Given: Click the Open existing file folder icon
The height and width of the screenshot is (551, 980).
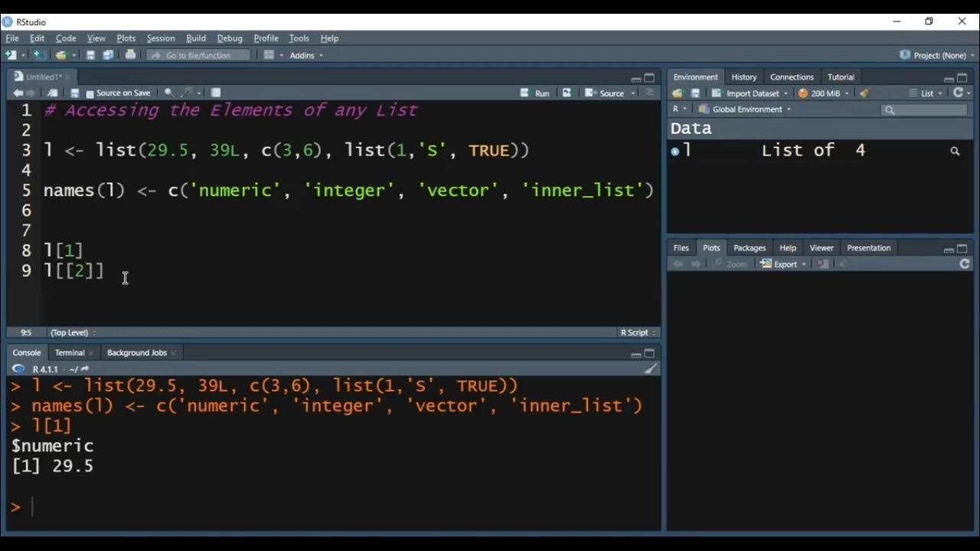Looking at the screenshot, I should (60, 55).
